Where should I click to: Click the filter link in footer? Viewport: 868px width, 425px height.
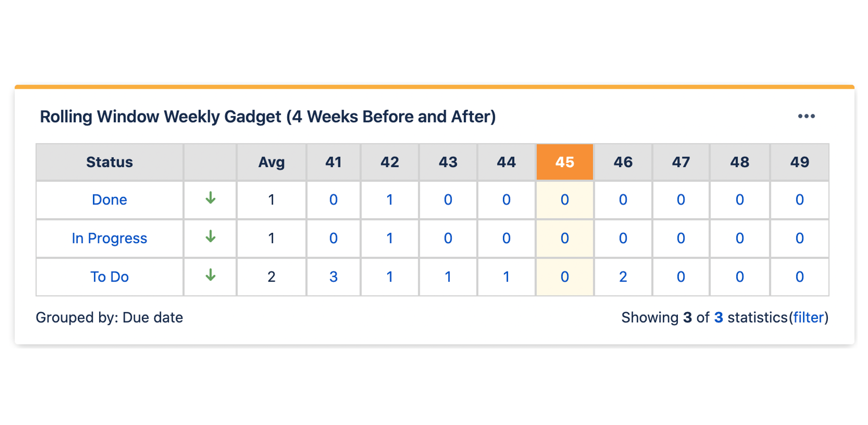coord(808,318)
